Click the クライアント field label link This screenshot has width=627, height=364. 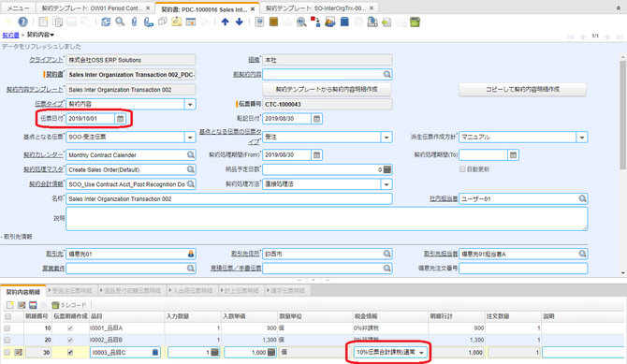(46, 60)
